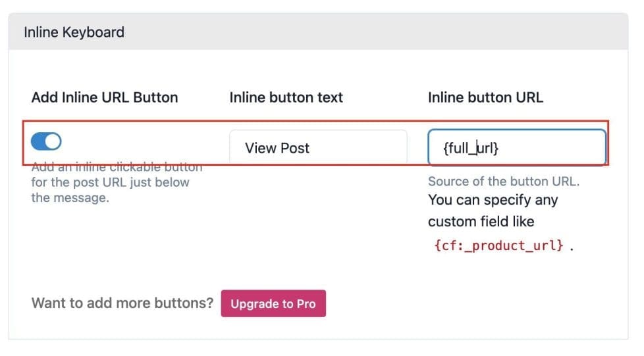Click the word View inside the text field
Screen dimensions: 644x356
click(x=261, y=148)
